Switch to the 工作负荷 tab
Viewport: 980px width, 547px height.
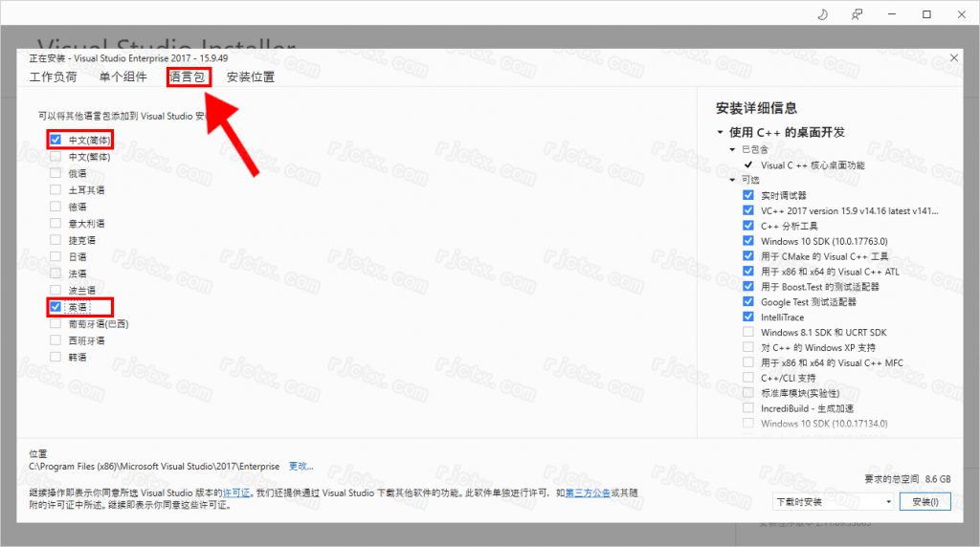53,77
